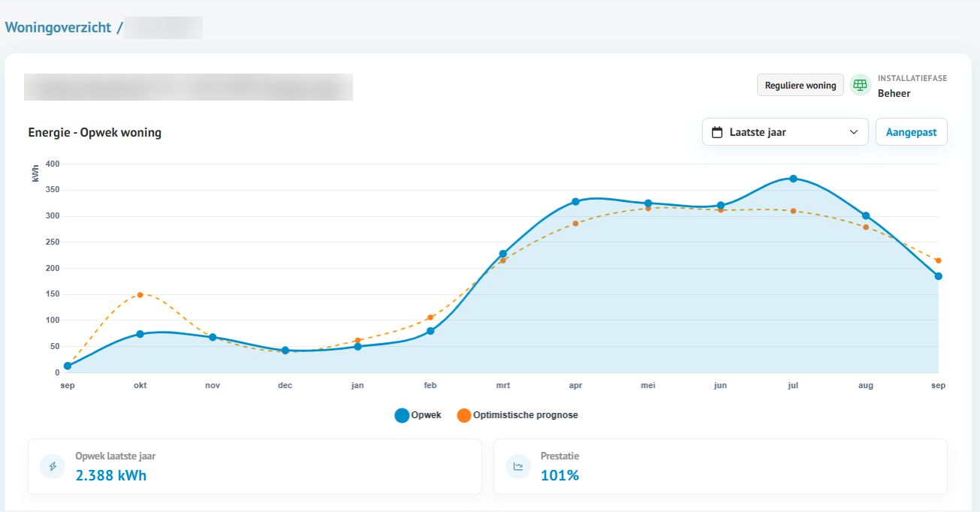Click the Beheer phase text
Image resolution: width=980 pixels, height=512 pixels.
[894, 94]
